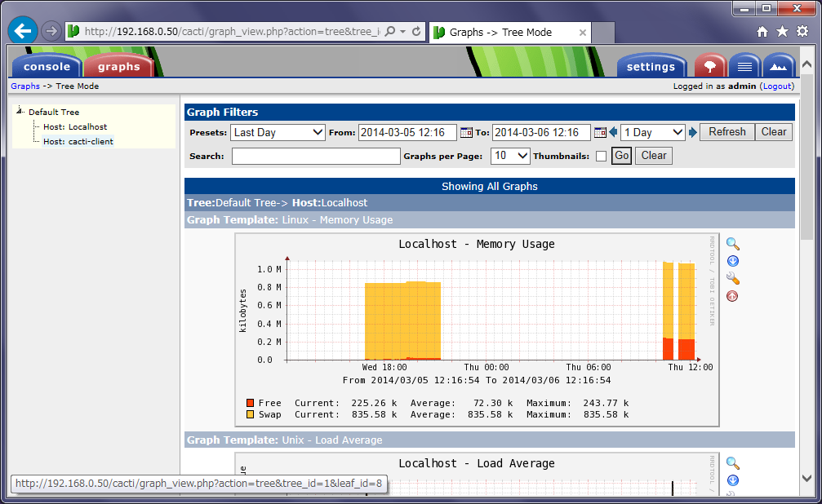Open Graphs per Page dropdown

511,156
